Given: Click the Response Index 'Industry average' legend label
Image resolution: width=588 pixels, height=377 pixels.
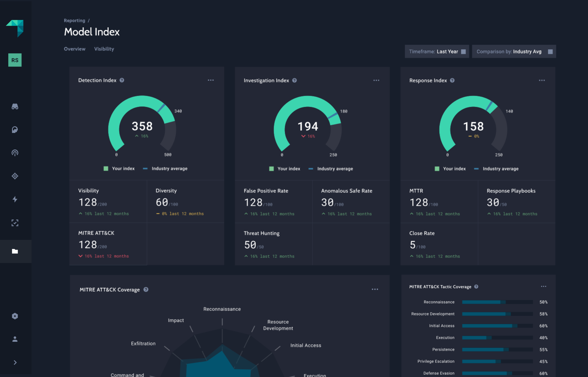Looking at the screenshot, I should tap(501, 169).
